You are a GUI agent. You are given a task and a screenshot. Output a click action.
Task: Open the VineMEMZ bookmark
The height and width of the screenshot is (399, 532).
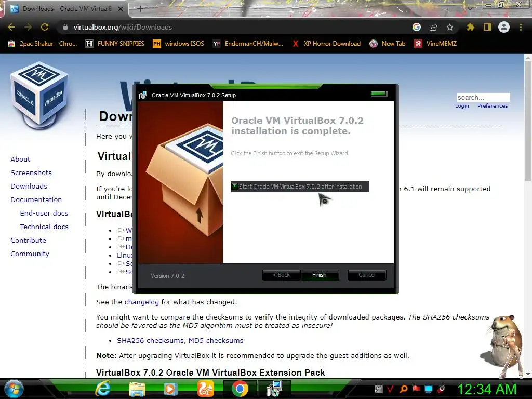click(436, 44)
